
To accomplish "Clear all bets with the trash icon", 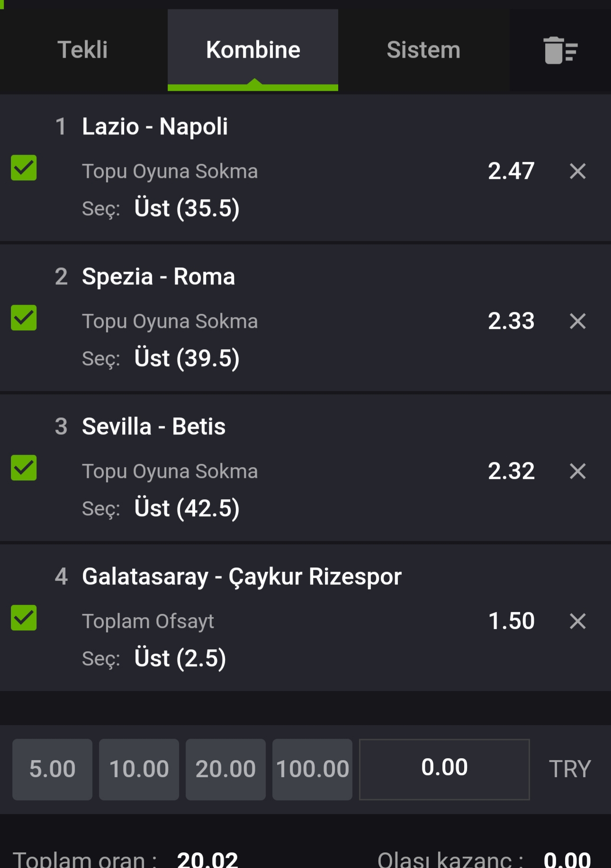I will [560, 50].
